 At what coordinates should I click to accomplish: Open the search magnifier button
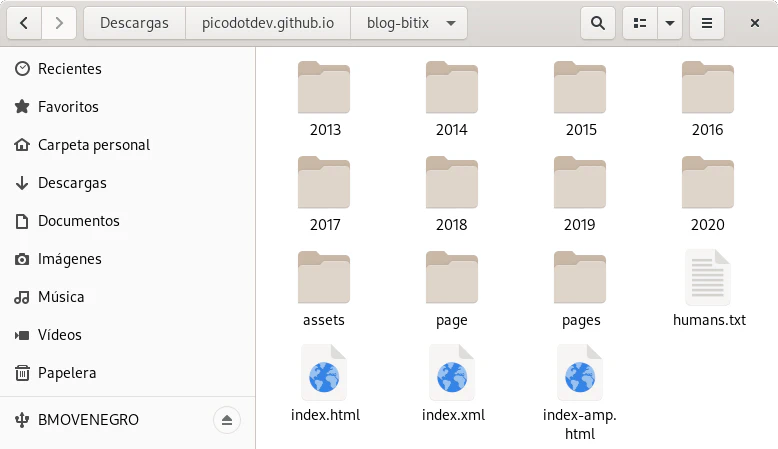click(598, 23)
